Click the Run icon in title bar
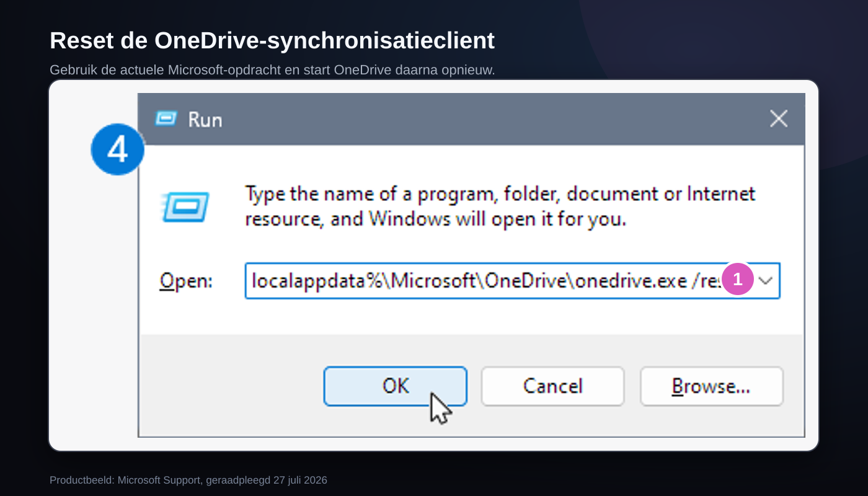Image resolution: width=868 pixels, height=496 pixels. point(166,118)
